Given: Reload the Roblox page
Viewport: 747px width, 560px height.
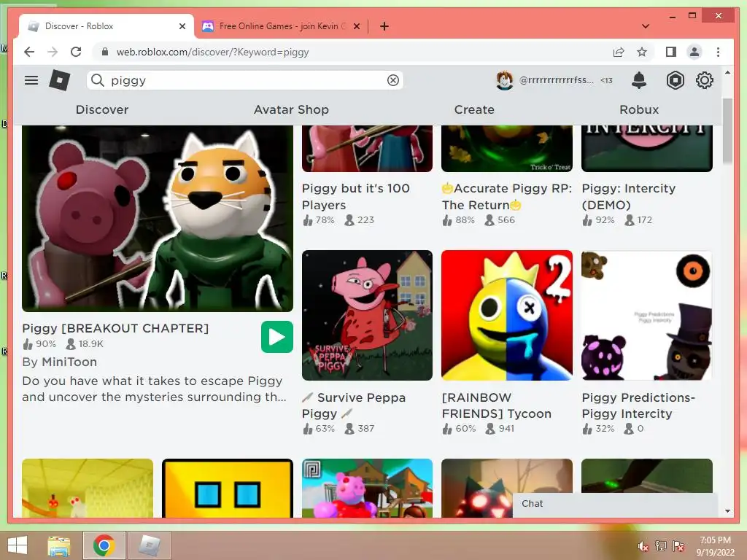Looking at the screenshot, I should click(x=76, y=52).
